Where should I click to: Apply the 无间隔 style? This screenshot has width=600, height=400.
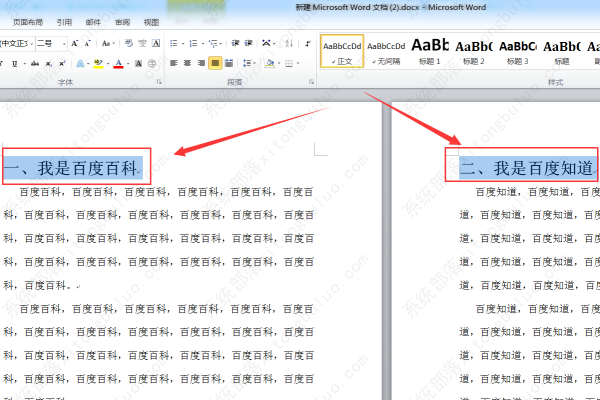coord(386,51)
